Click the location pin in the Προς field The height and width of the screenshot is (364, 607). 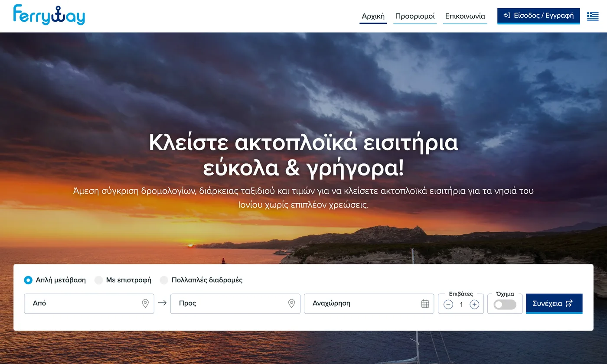click(292, 304)
